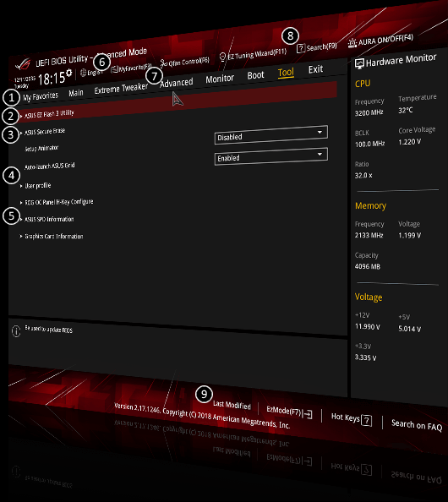Click the CPU heading in Hardware Monitor
This screenshot has height=502, width=448.
[x=363, y=84]
